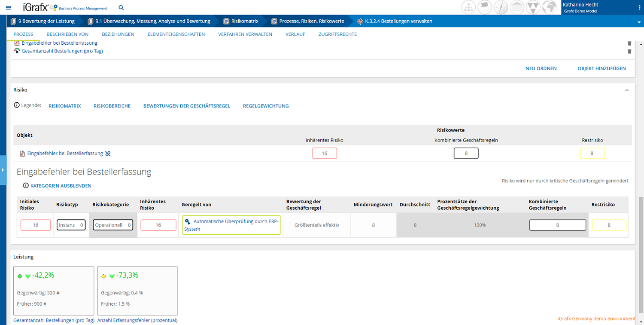Screen dimensions: 644x325
Task: Open the BEZIEHUNGEN tab
Action: (x=118, y=34)
